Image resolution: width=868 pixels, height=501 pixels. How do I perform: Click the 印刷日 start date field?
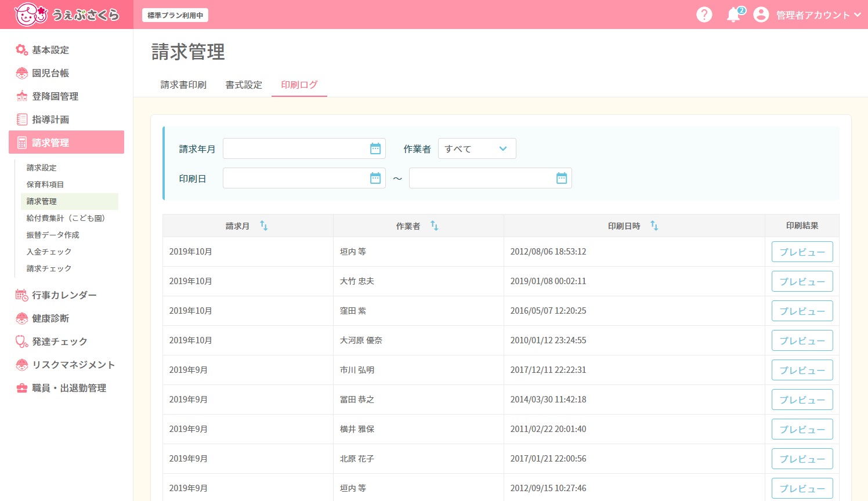(304, 178)
